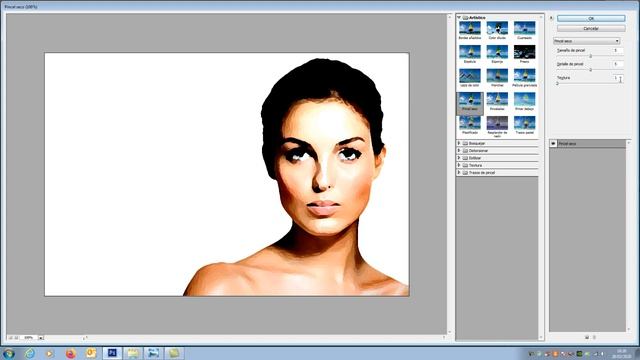Click the Cancelar button
Screen dimensions: 640x360
pos(591,29)
